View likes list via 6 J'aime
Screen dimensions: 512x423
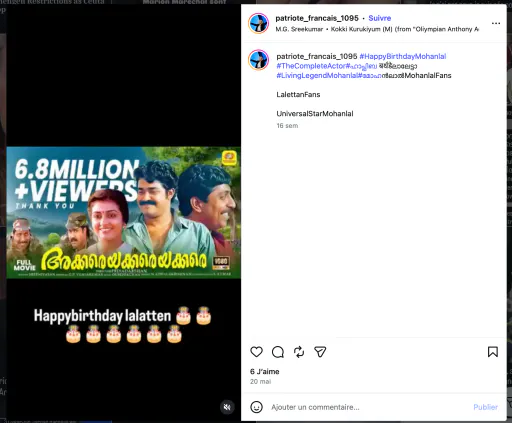coord(265,371)
